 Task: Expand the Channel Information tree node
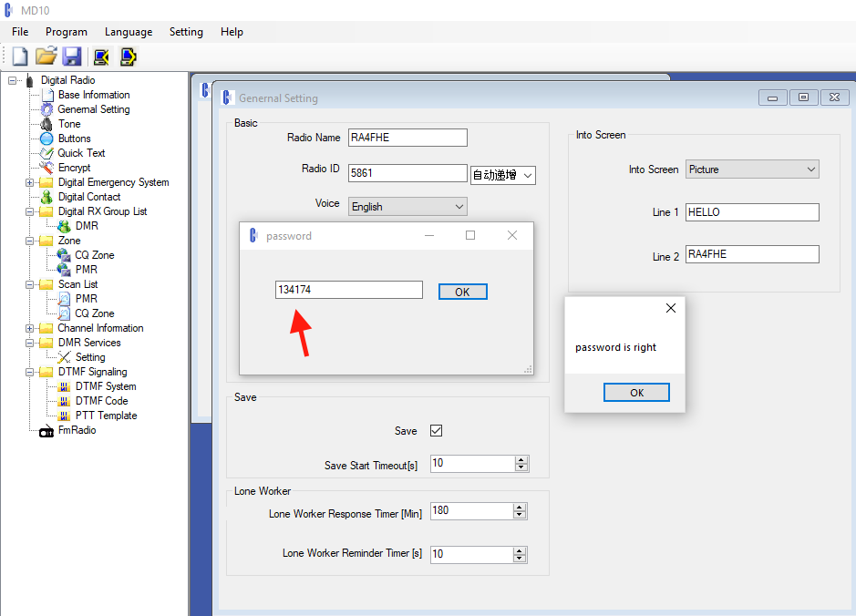point(30,328)
